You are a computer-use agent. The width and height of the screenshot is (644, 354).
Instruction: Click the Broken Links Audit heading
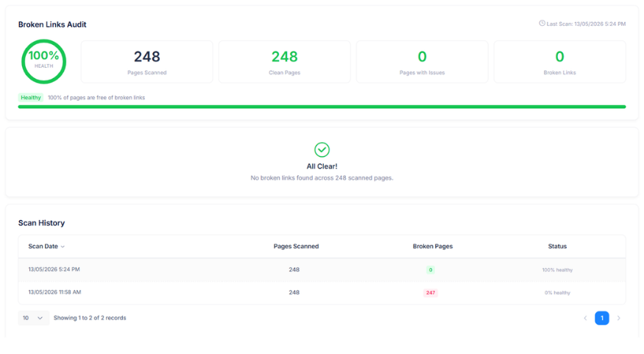52,24
